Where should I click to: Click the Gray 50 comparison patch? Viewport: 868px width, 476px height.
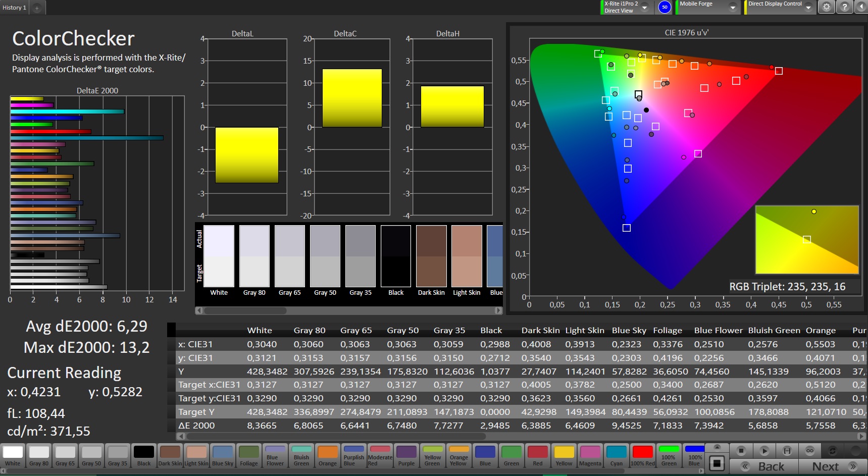pyautogui.click(x=325, y=256)
